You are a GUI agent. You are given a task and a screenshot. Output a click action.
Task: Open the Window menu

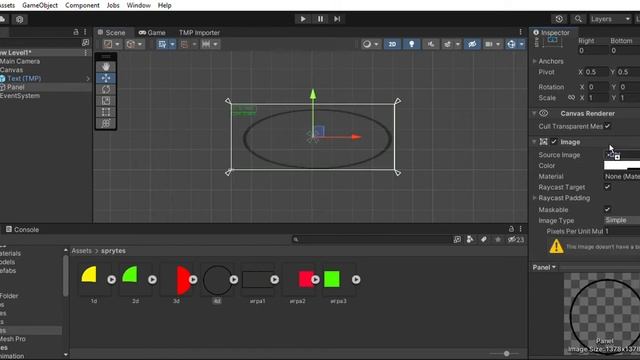138,5
